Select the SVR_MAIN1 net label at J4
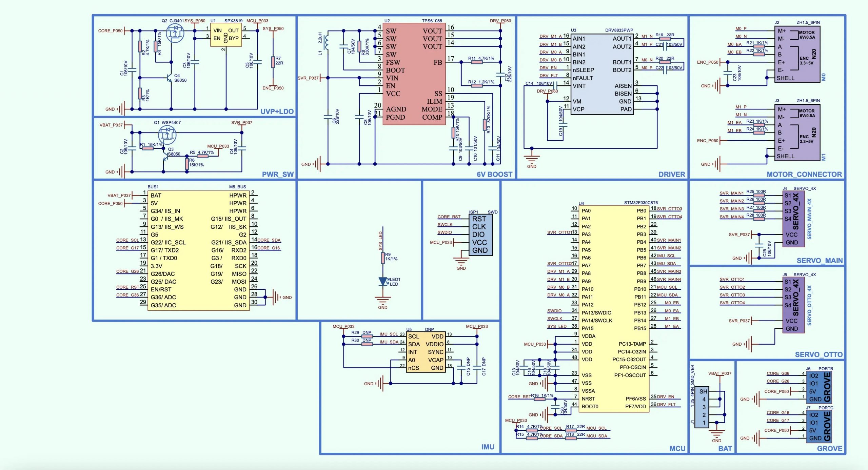868x470 pixels. (x=732, y=193)
